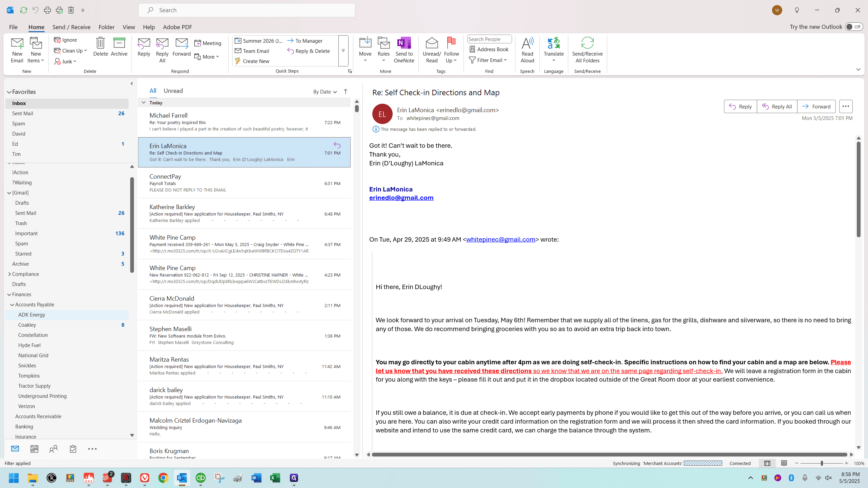Collapse the Today group header

click(x=143, y=102)
